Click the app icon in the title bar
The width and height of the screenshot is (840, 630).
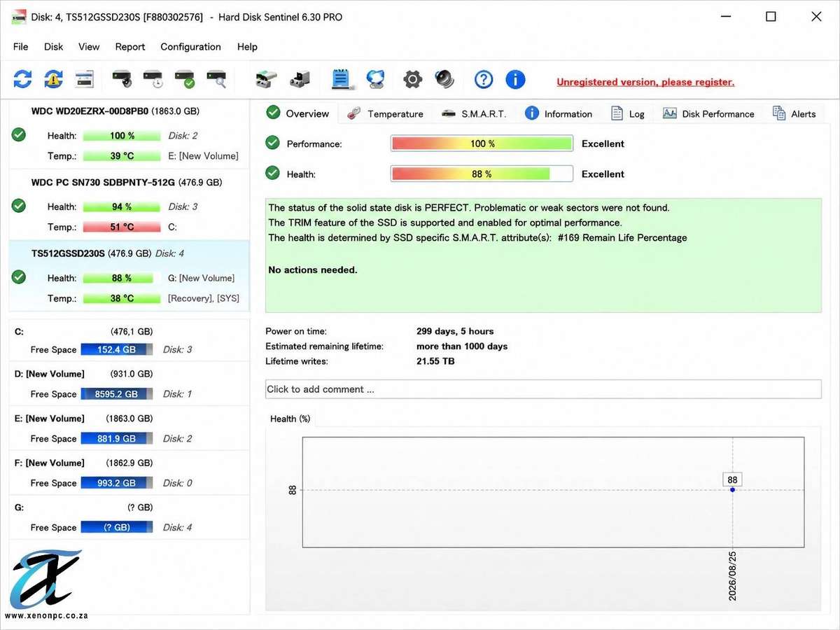coord(18,17)
